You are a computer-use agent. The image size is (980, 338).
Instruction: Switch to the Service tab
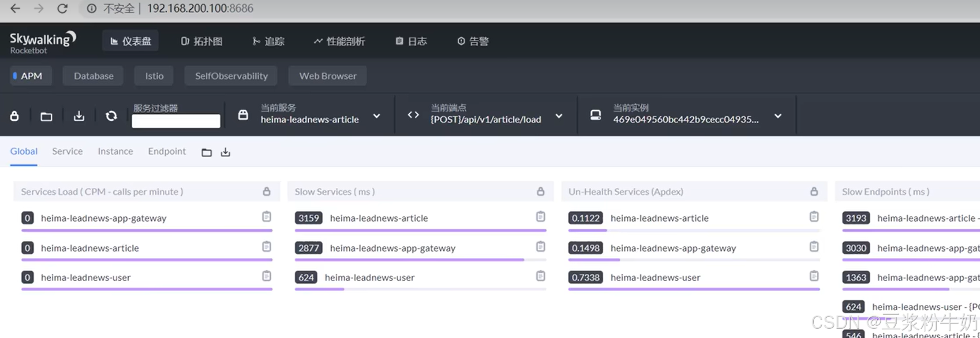(67, 152)
